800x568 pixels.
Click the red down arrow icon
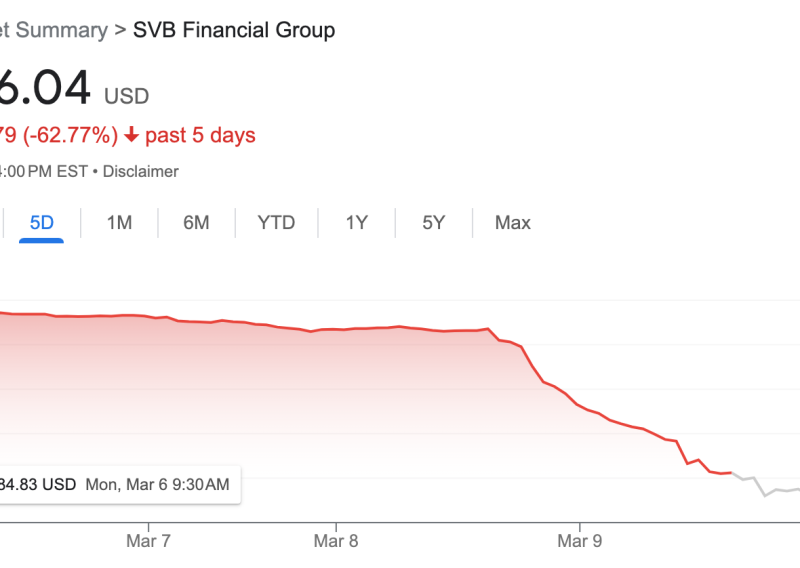click(131, 135)
